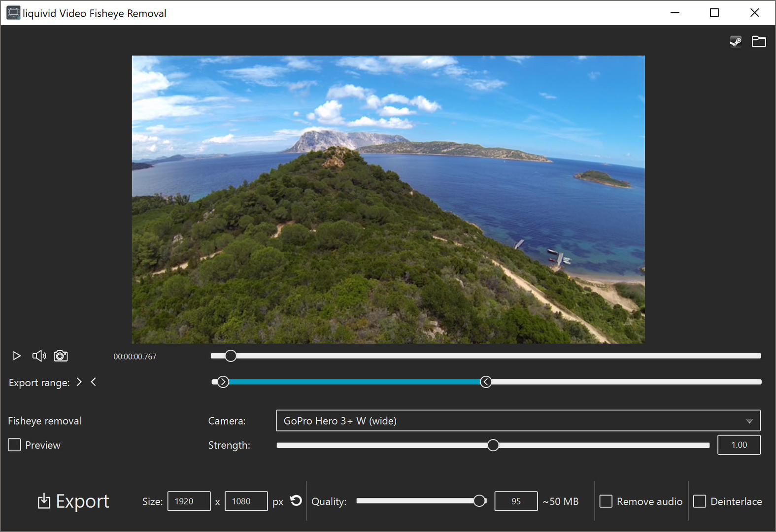
Task: Click the Strength value box showing 1.00
Action: point(739,445)
